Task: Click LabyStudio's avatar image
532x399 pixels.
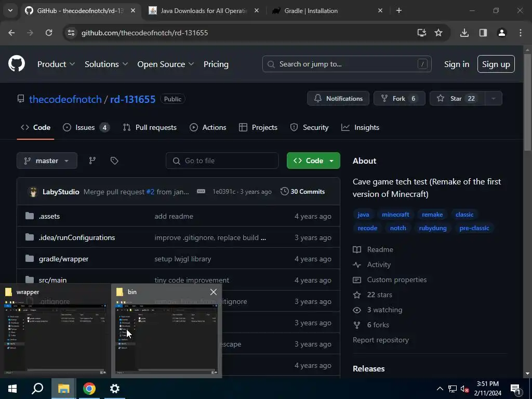Action: tap(33, 192)
